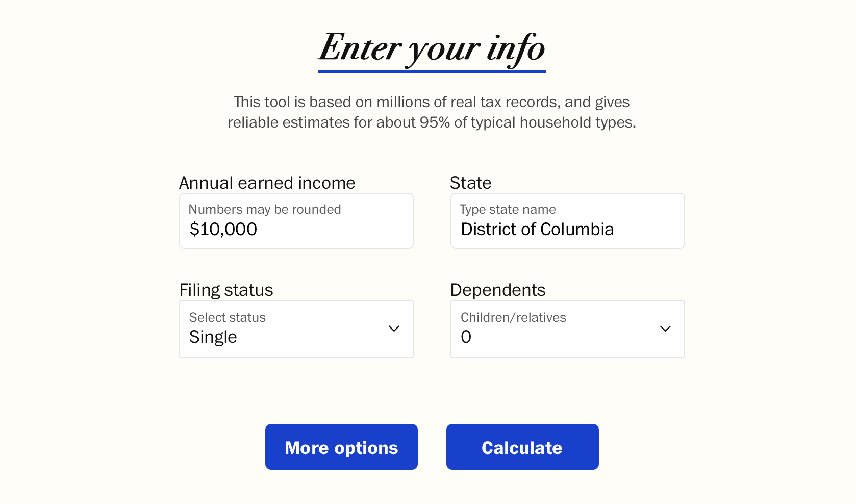This screenshot has width=856, height=504.
Task: Click the Calculate button
Action: coord(522,447)
